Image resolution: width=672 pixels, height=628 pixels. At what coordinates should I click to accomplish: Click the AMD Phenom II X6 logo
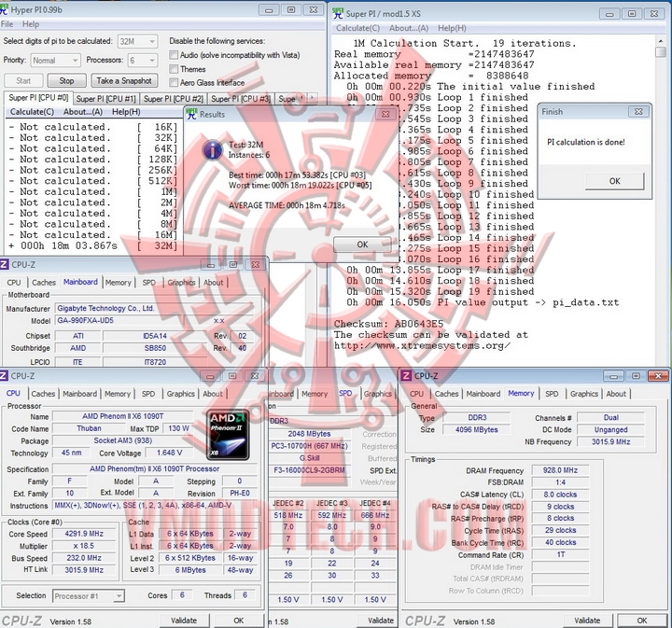pyautogui.click(x=228, y=435)
